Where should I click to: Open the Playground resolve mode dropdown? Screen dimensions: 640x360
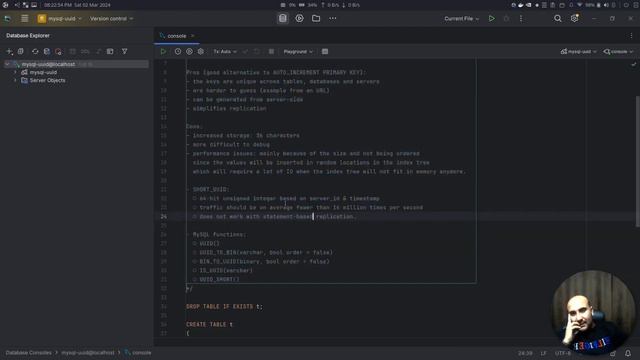(298, 51)
